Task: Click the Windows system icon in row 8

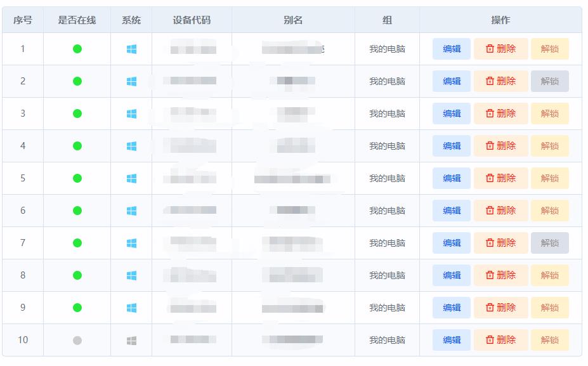Action: [132, 276]
